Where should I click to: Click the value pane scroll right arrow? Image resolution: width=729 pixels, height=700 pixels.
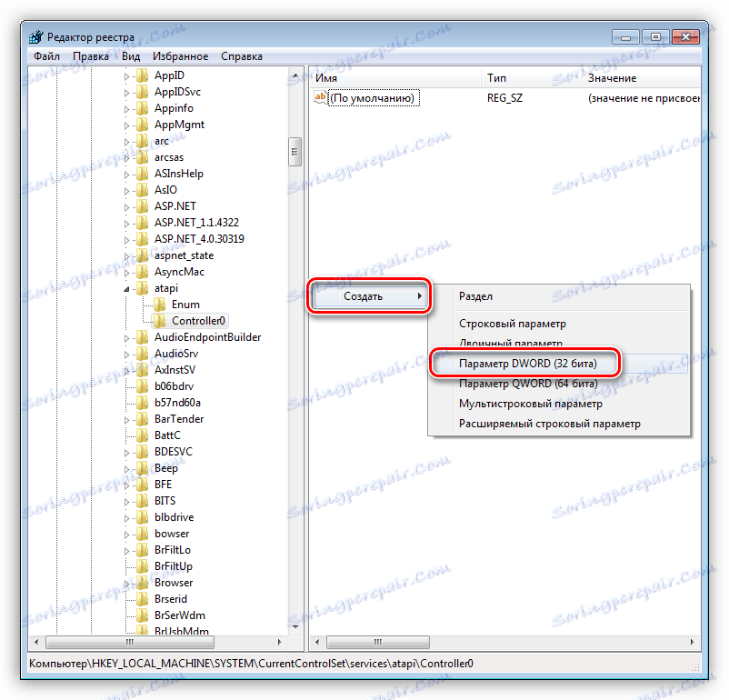click(x=693, y=643)
